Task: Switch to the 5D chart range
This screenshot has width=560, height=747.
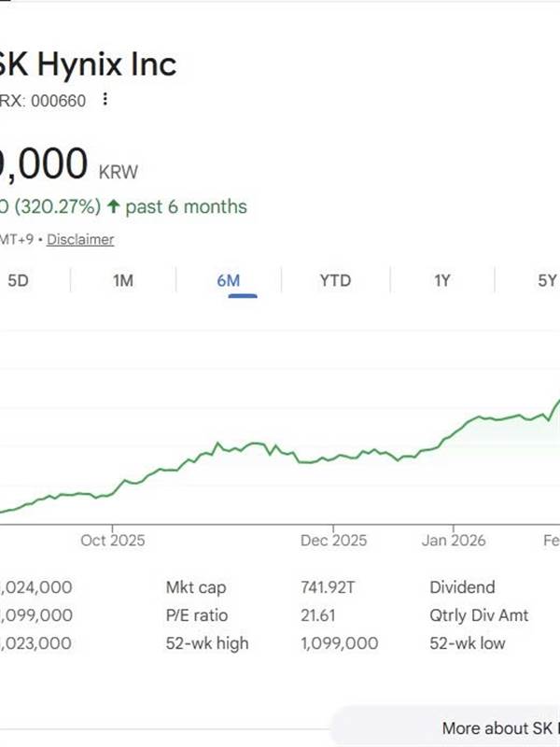Action: tap(19, 280)
